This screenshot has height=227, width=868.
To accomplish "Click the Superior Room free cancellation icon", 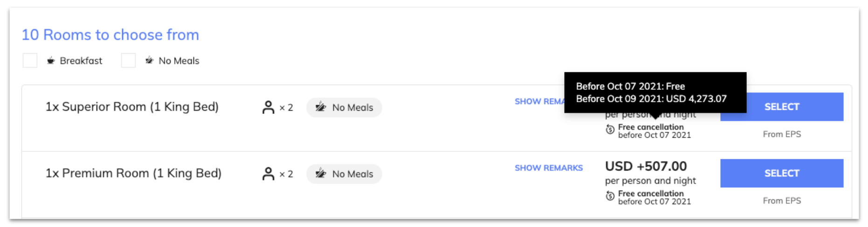I will [x=610, y=129].
